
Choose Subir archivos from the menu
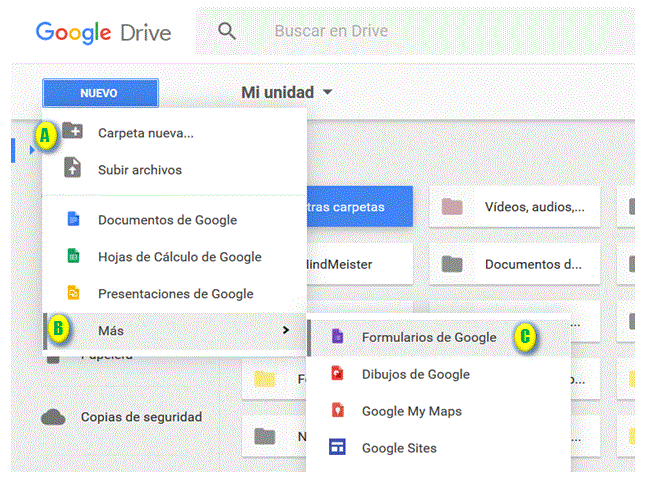(174, 169)
